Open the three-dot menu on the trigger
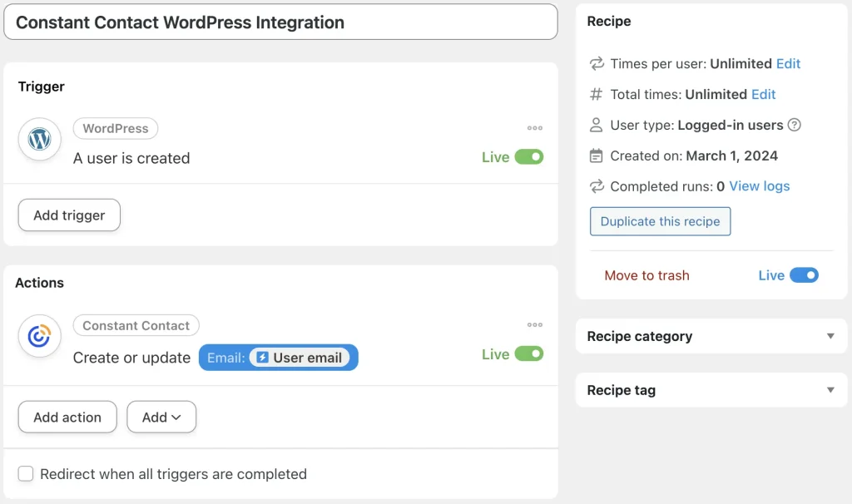Image resolution: width=852 pixels, height=504 pixels. pos(535,127)
